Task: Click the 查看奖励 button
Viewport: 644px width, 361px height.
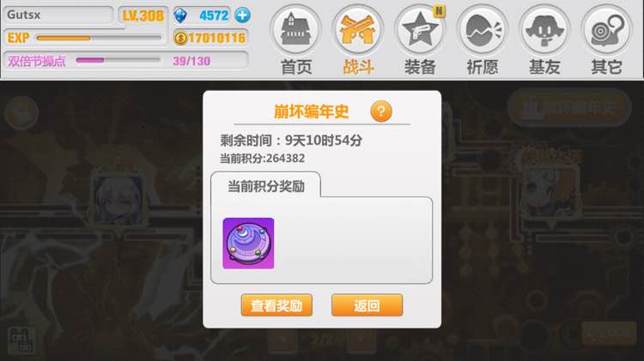Action: coord(276,305)
